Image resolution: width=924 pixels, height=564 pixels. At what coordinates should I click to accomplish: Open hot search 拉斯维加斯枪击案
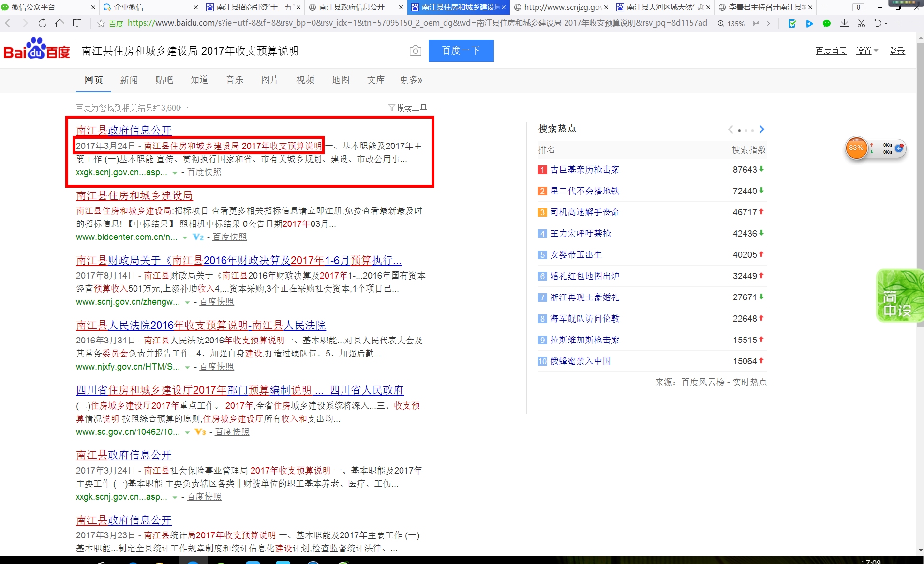tap(585, 340)
